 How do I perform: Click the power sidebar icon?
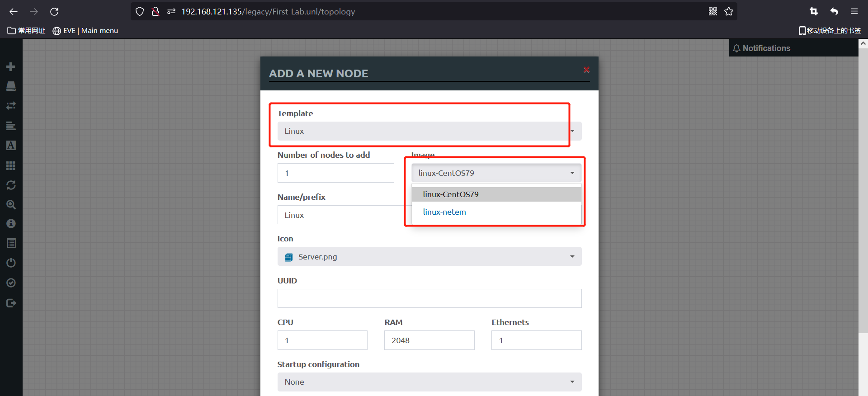[x=11, y=263]
